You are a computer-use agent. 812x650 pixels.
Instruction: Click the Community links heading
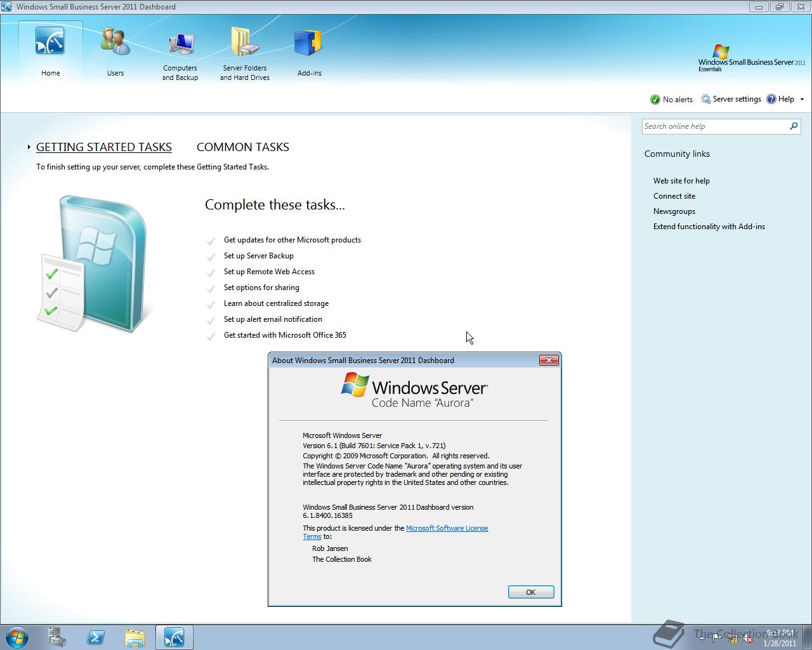(677, 154)
